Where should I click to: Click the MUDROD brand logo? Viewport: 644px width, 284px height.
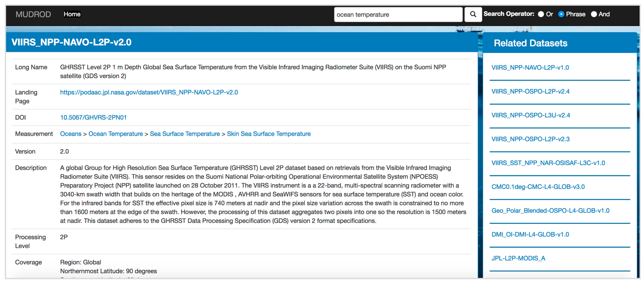point(33,14)
